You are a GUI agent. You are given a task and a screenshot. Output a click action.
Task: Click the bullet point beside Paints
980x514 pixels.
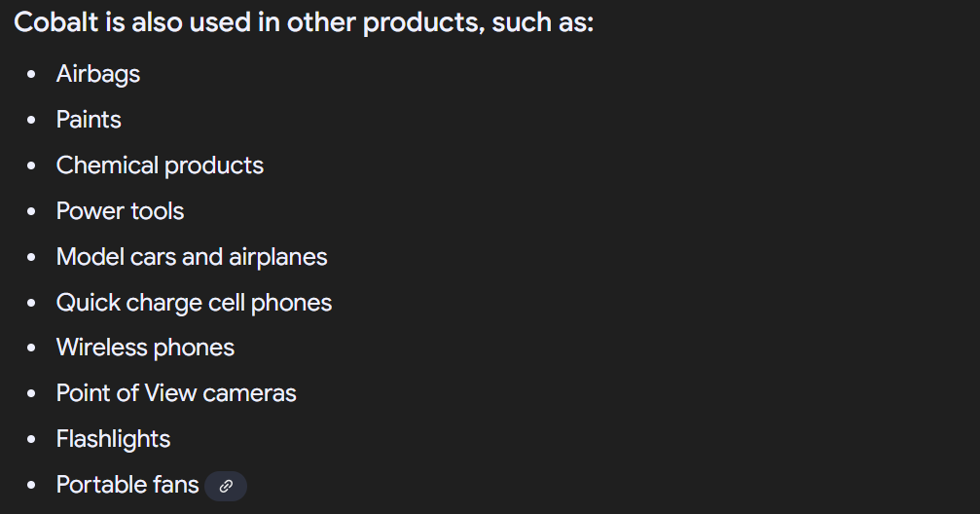coord(32,120)
